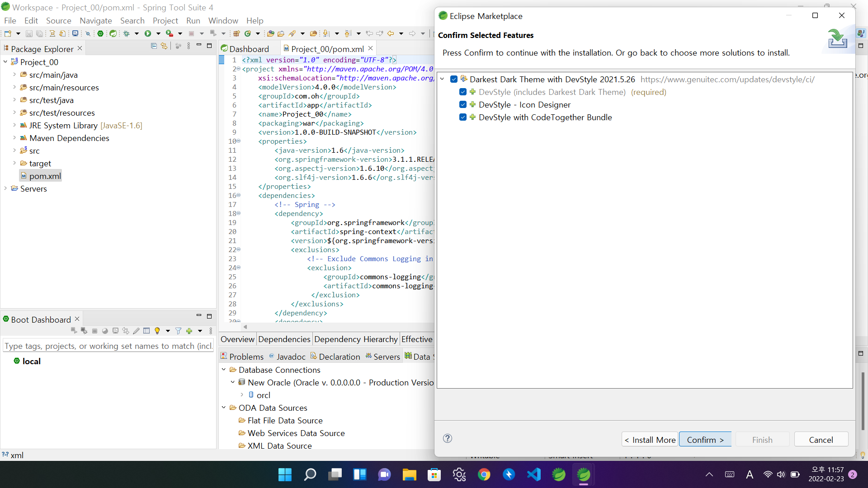This screenshot has height=488, width=868.
Task: Click the Install More button
Action: 650,440
